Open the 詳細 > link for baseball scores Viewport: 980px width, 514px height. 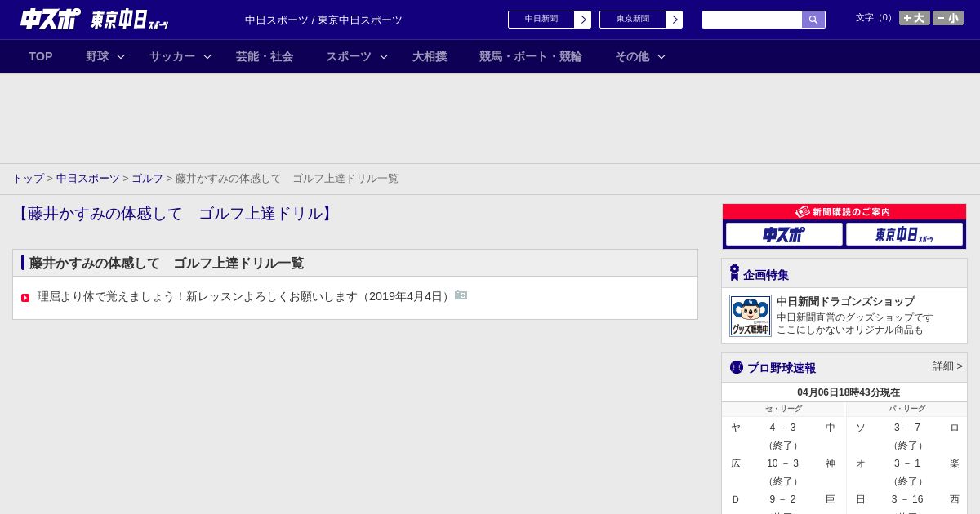(947, 366)
